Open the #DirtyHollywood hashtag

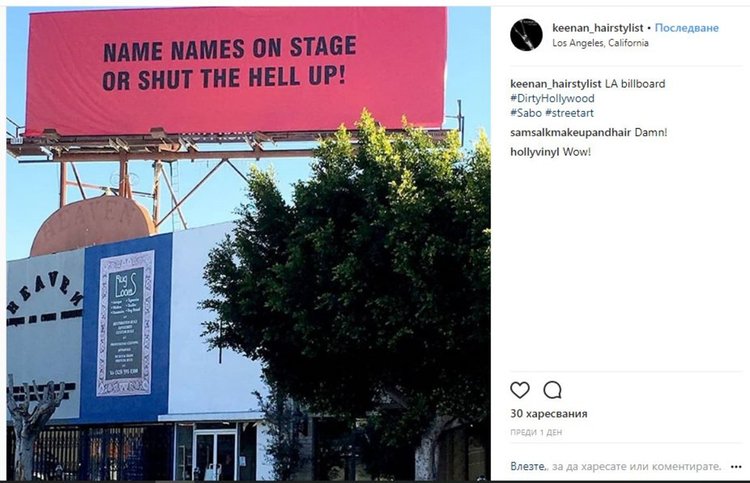[x=552, y=99]
